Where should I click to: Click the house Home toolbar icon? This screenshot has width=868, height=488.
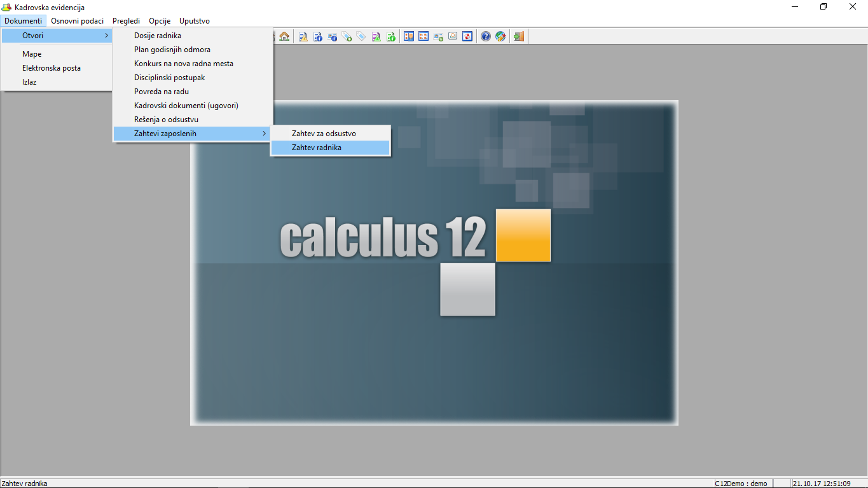point(284,36)
